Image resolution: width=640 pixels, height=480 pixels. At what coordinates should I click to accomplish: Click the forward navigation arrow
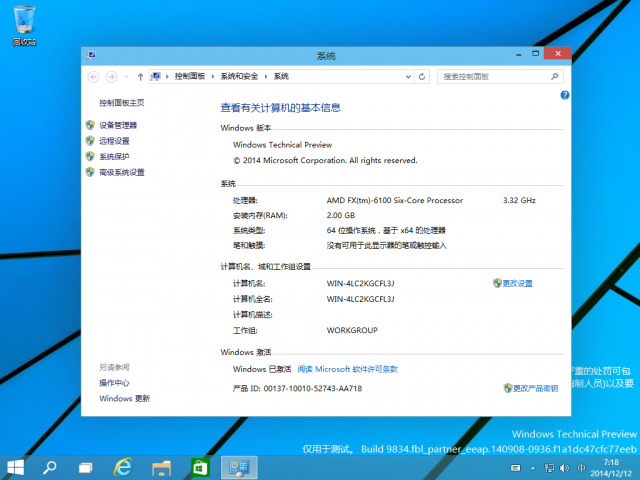pos(111,76)
